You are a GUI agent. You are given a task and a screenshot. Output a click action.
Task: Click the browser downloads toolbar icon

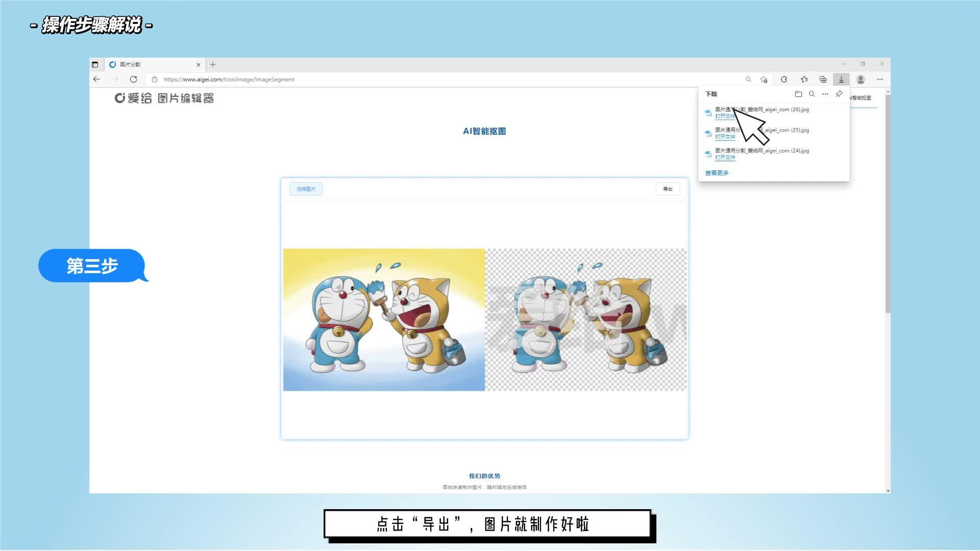[841, 80]
